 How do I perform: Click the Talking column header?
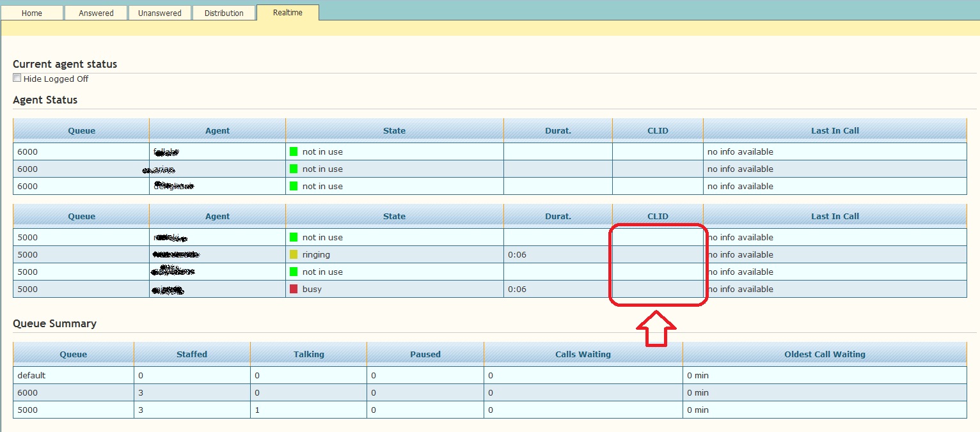coord(308,354)
